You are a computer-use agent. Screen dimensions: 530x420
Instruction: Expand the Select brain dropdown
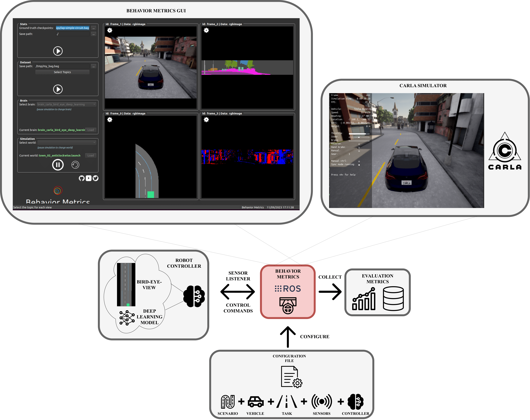click(x=66, y=104)
